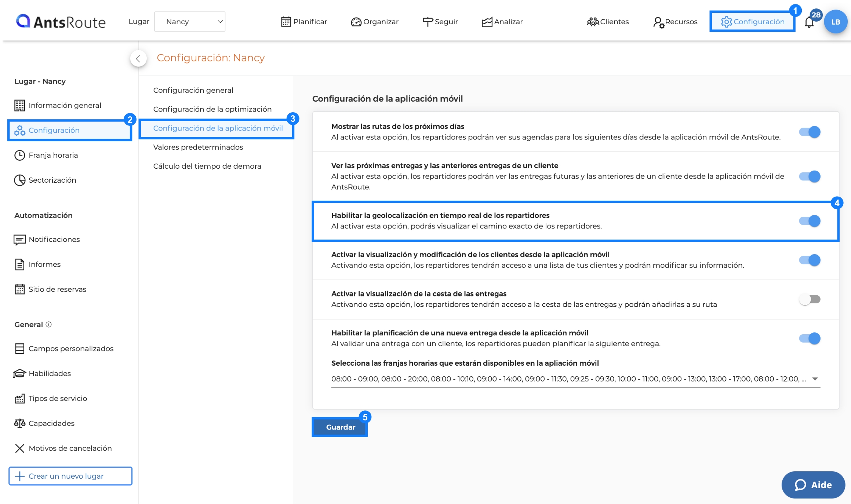Open Configuración de la optimización section
The width and height of the screenshot is (851, 504).
(x=212, y=109)
